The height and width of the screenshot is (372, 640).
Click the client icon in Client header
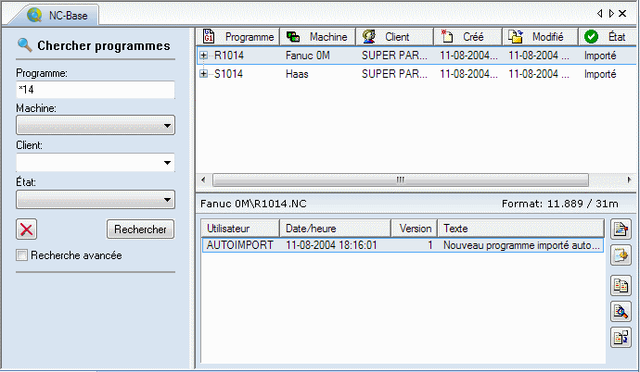369,36
